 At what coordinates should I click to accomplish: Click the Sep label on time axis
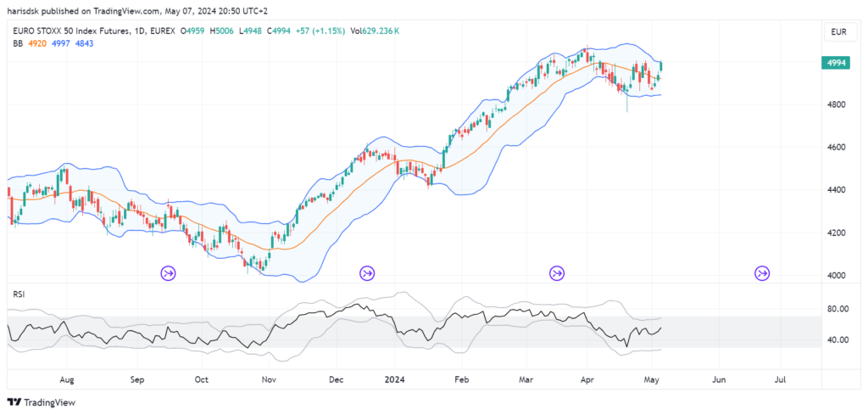point(137,380)
